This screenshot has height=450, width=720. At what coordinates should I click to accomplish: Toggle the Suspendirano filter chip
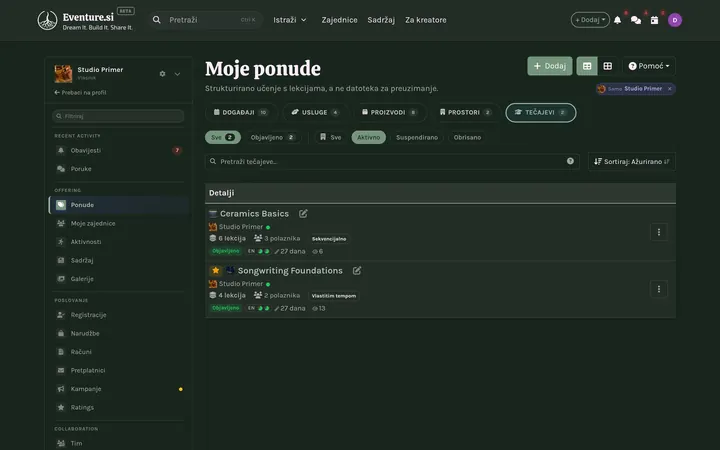click(x=417, y=137)
